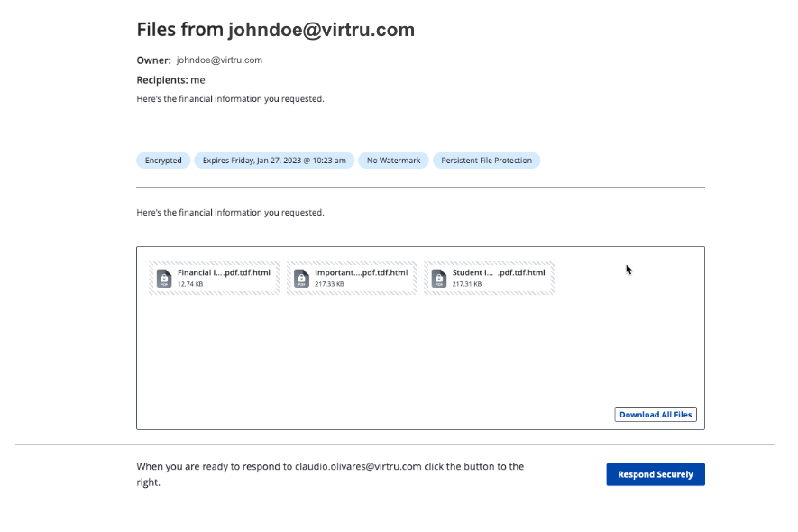The width and height of the screenshot is (798, 532).
Task: Open the Financial I....pdf.tdf.html file name
Action: [224, 272]
